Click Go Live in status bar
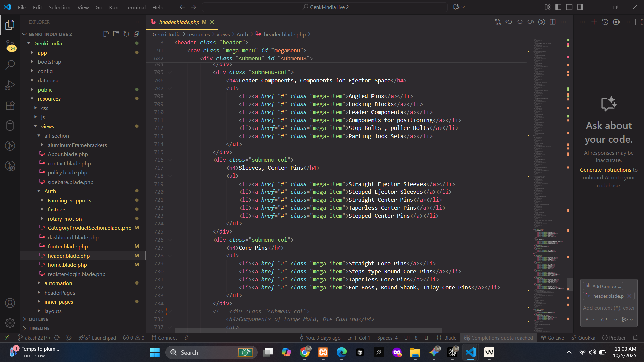This screenshot has width=644, height=362. pos(553,338)
